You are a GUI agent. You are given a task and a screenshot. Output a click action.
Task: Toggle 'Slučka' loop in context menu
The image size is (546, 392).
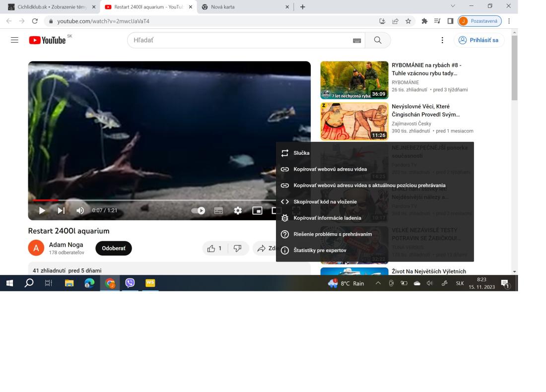[x=301, y=153]
